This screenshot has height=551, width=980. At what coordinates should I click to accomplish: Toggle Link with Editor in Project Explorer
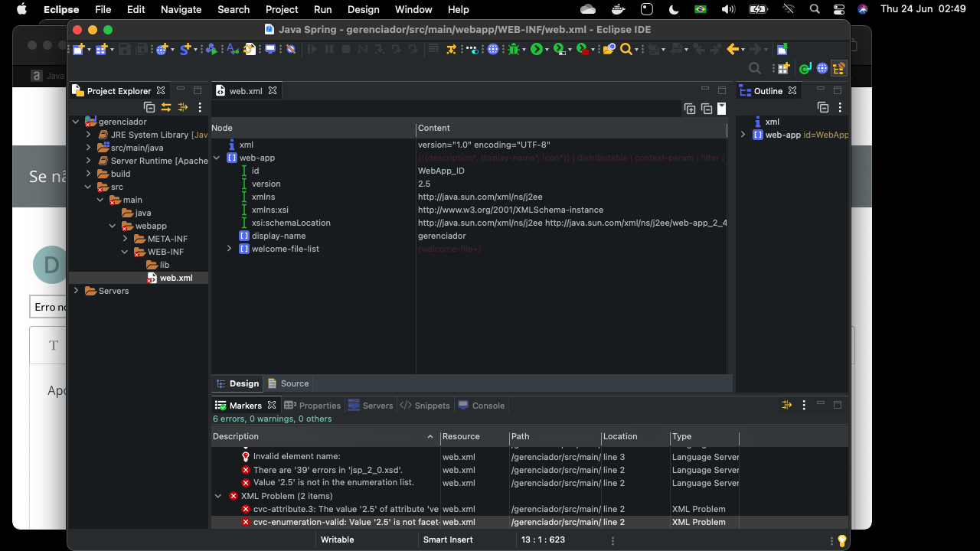(x=166, y=107)
